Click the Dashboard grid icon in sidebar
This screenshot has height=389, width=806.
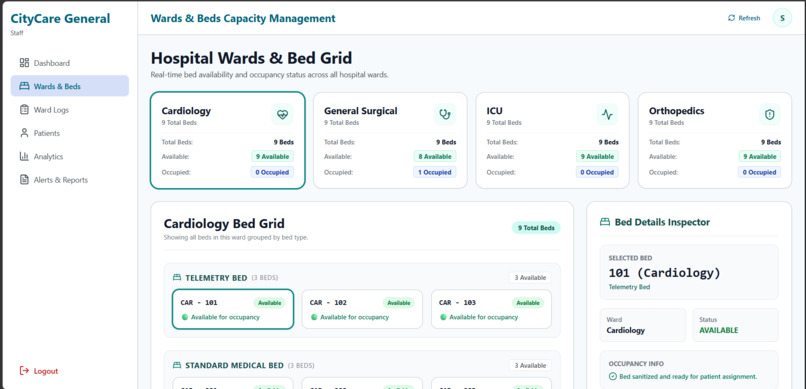click(x=24, y=63)
